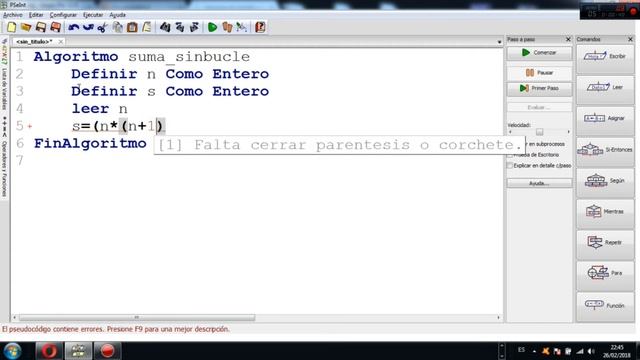The height and width of the screenshot is (360, 640).
Task: Open Opera browser from taskbar
Action: [x=49, y=351]
